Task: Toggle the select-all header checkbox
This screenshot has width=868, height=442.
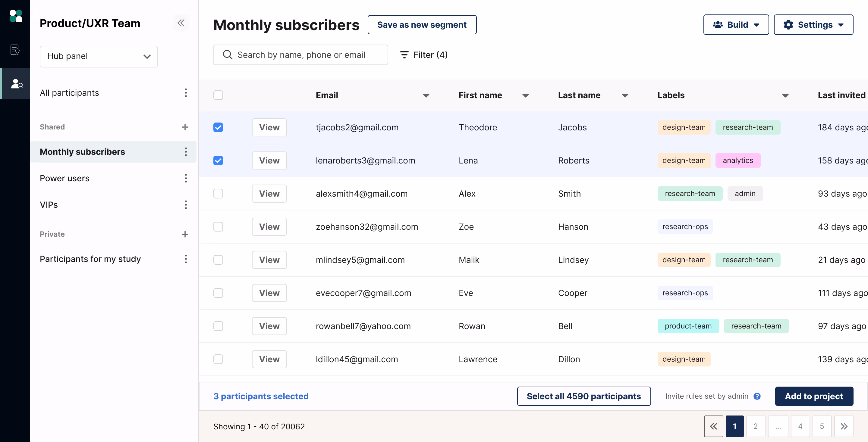Action: [x=218, y=95]
